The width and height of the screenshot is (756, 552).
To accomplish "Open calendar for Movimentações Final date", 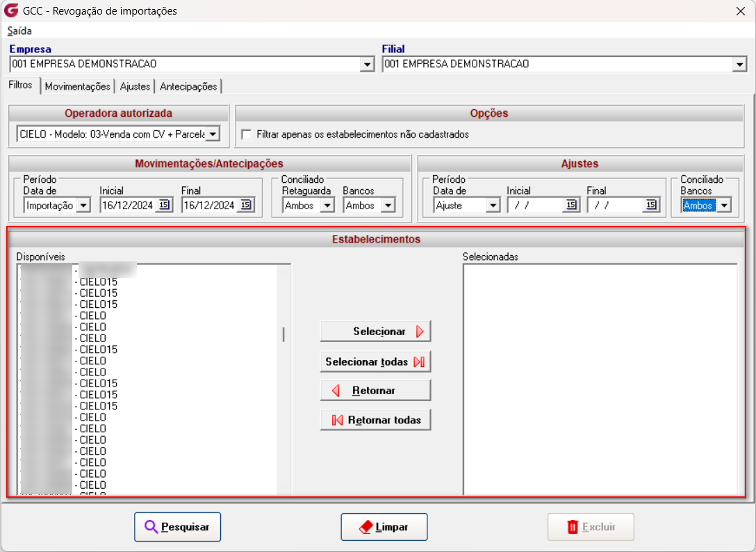I will point(246,205).
